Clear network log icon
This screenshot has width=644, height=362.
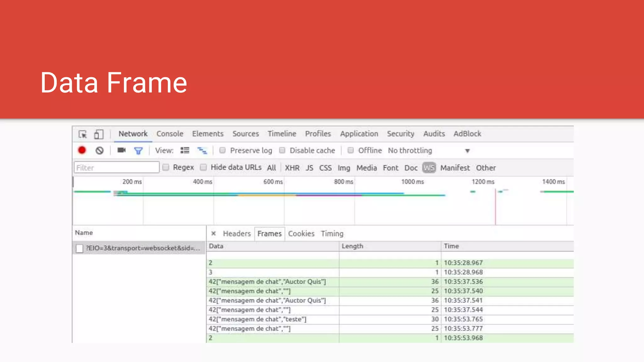(100, 151)
